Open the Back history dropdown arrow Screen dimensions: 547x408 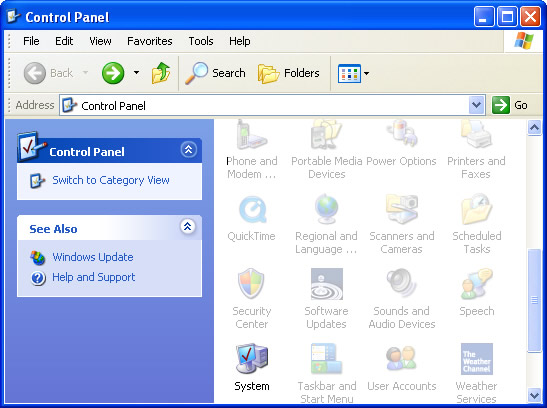(x=85, y=73)
